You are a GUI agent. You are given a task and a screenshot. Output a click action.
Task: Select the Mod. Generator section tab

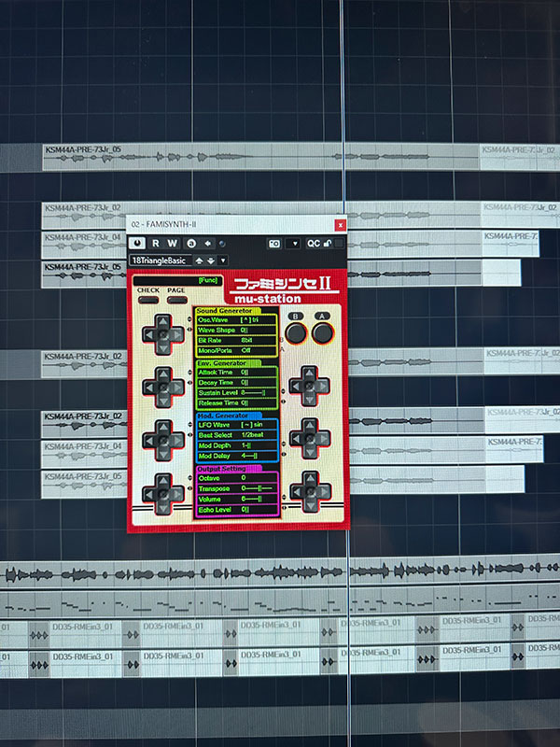(x=229, y=416)
